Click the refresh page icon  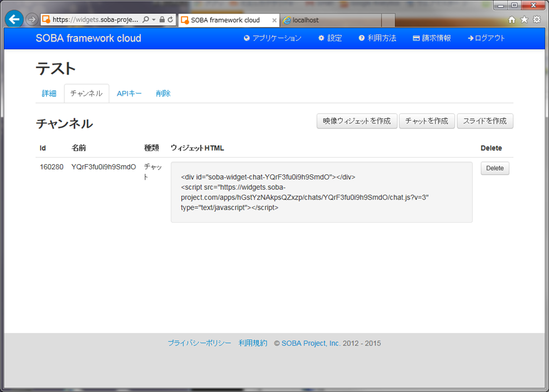tap(170, 20)
